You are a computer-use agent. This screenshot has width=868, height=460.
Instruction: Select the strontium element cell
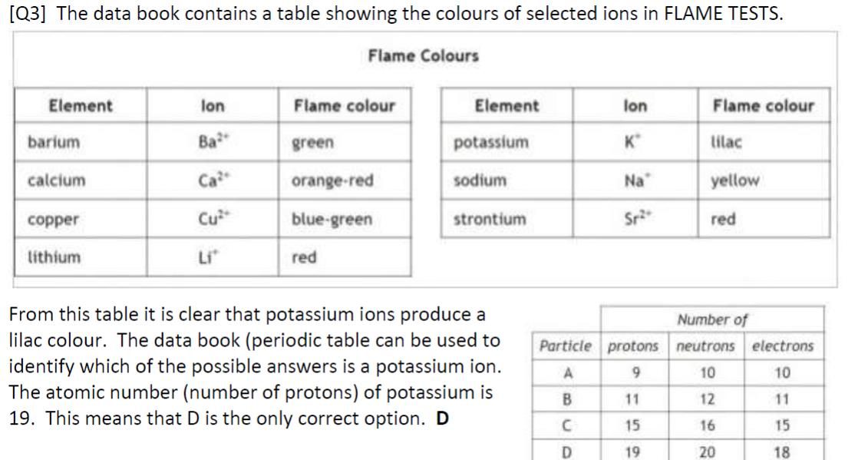coord(507,219)
